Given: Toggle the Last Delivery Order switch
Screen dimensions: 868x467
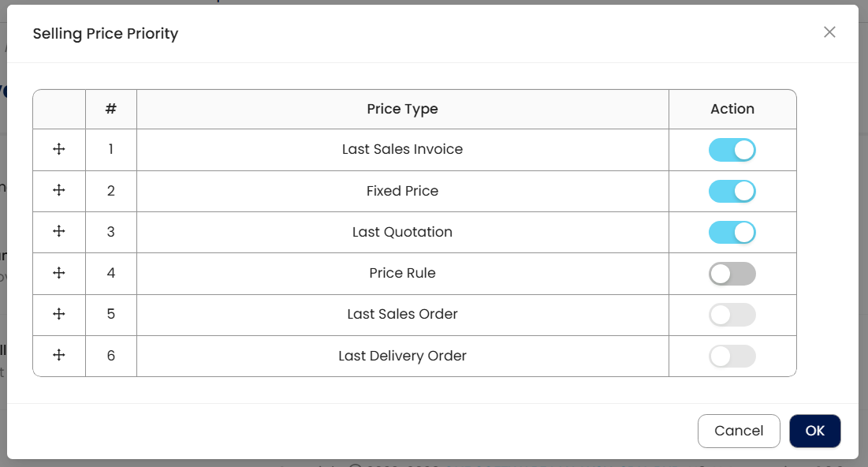Looking at the screenshot, I should (732, 356).
